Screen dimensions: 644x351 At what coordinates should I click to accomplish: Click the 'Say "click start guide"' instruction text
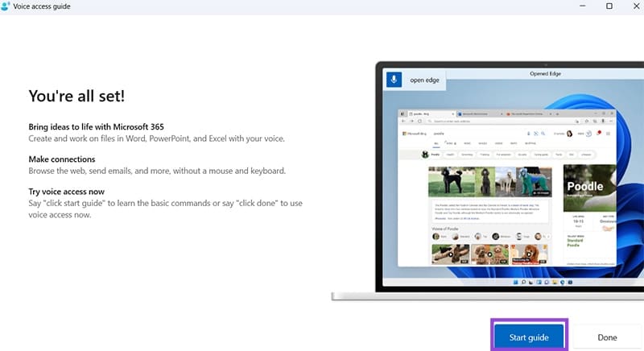pos(166,209)
